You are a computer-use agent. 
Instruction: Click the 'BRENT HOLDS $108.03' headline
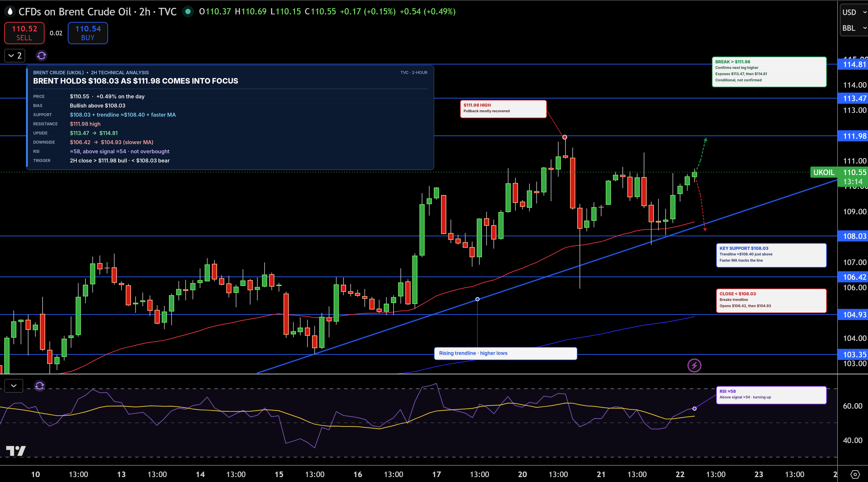pos(136,81)
